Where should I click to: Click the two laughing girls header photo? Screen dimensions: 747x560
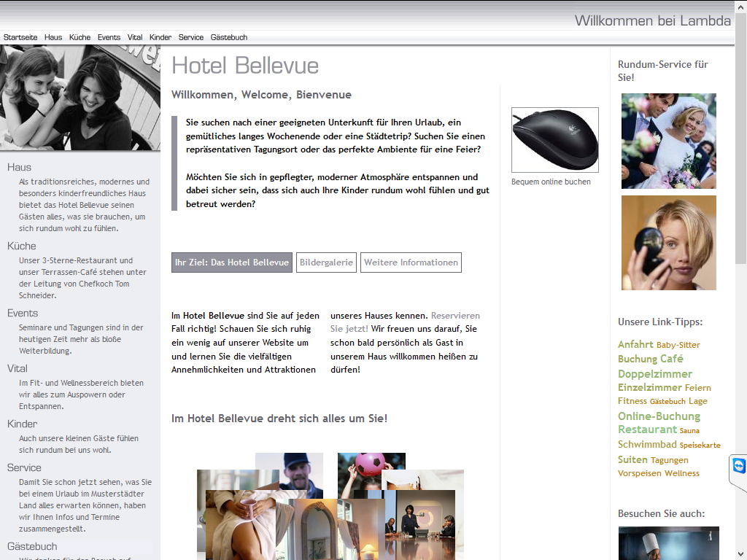(80, 98)
